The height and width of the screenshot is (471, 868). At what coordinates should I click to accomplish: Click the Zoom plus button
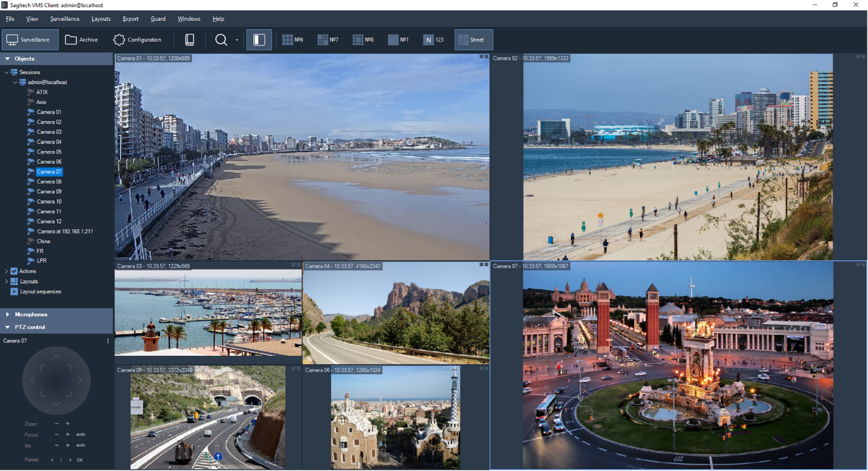point(68,424)
